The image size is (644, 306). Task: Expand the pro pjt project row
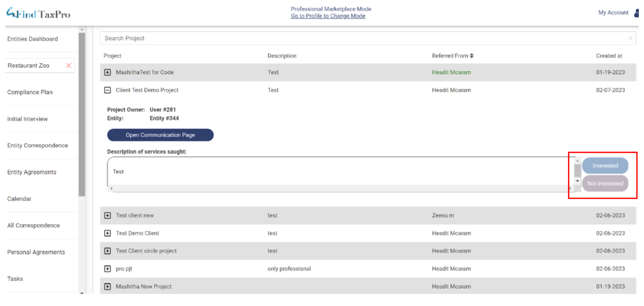tap(107, 269)
